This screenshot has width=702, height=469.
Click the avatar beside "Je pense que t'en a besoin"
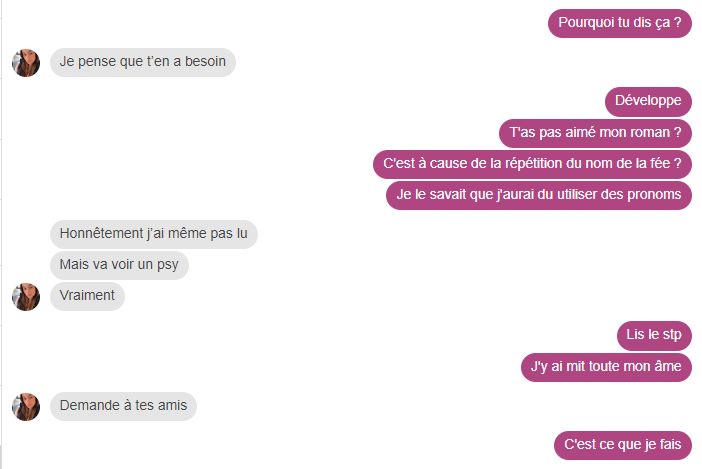26,63
